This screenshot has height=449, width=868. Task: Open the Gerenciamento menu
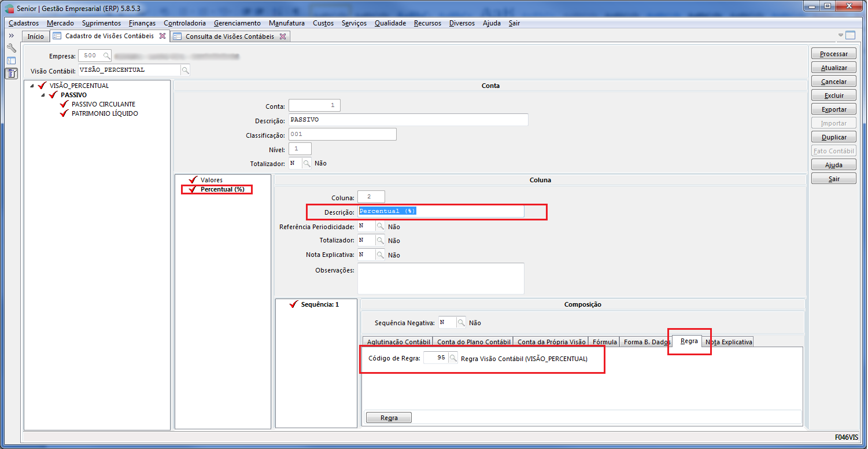[237, 23]
